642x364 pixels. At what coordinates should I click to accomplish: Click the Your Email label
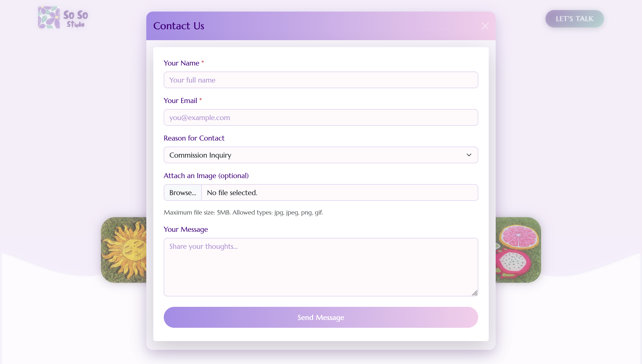click(x=180, y=101)
